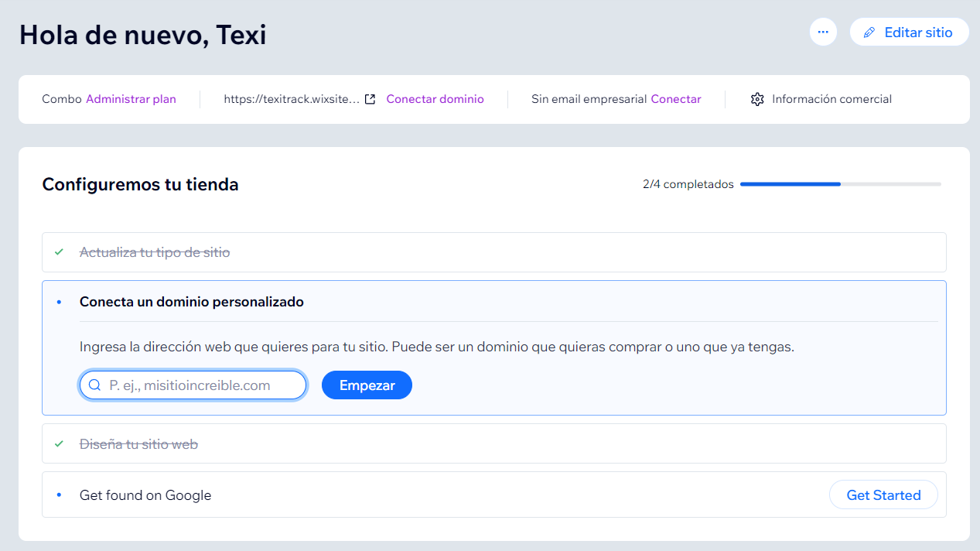This screenshot has width=980, height=551.
Task: Focus the domain search input field
Action: pyautogui.click(x=201, y=385)
